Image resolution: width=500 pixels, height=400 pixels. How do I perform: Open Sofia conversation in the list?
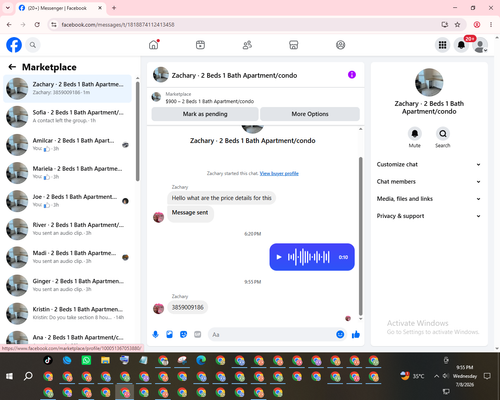[x=67, y=117]
